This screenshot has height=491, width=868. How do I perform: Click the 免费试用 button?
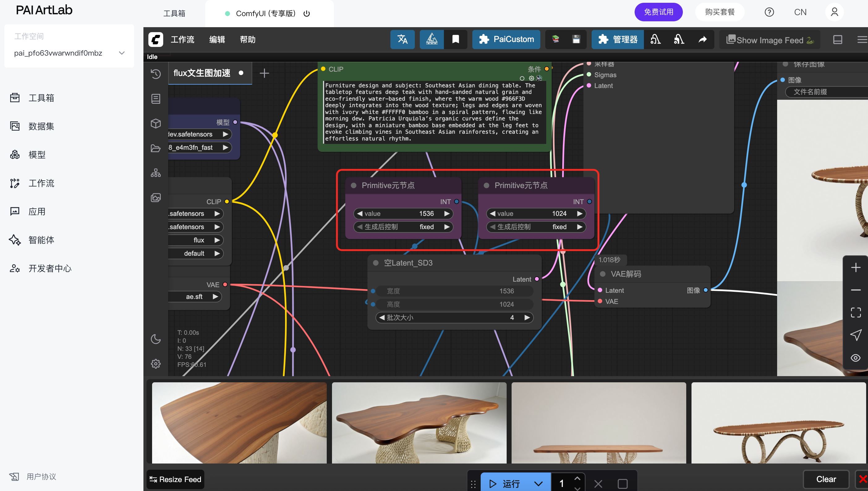(658, 12)
